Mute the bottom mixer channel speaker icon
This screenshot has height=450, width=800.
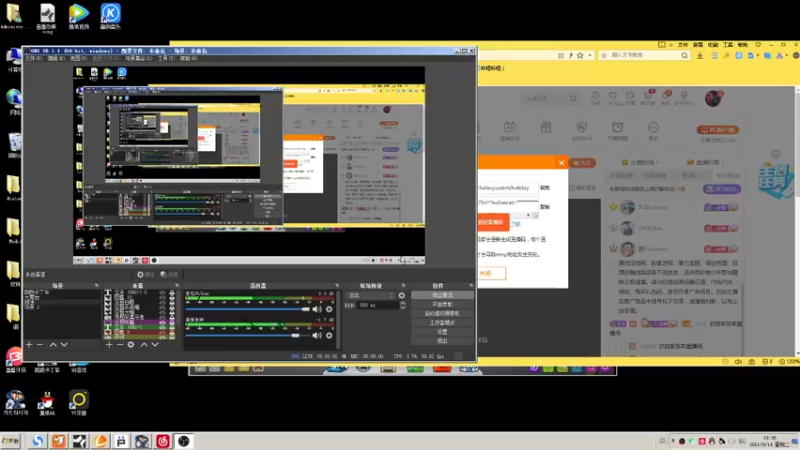[317, 335]
